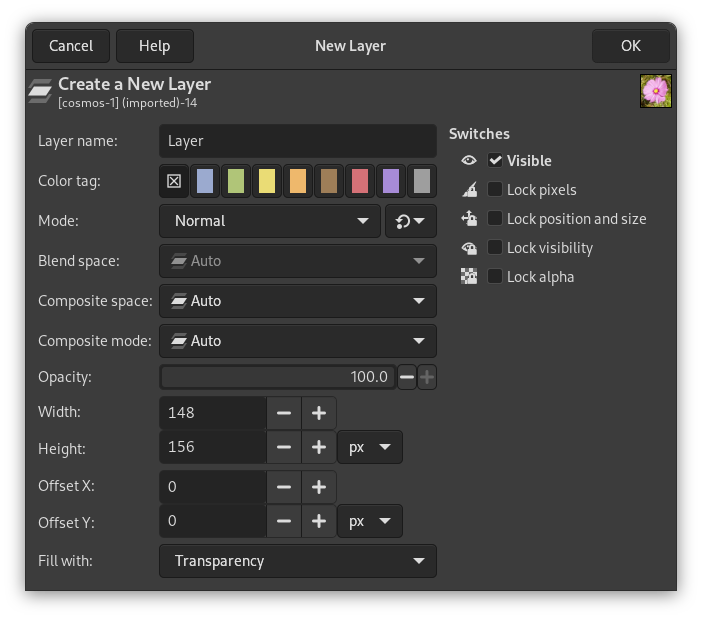
Task: Turn on Lock position and size
Action: pyautogui.click(x=495, y=219)
